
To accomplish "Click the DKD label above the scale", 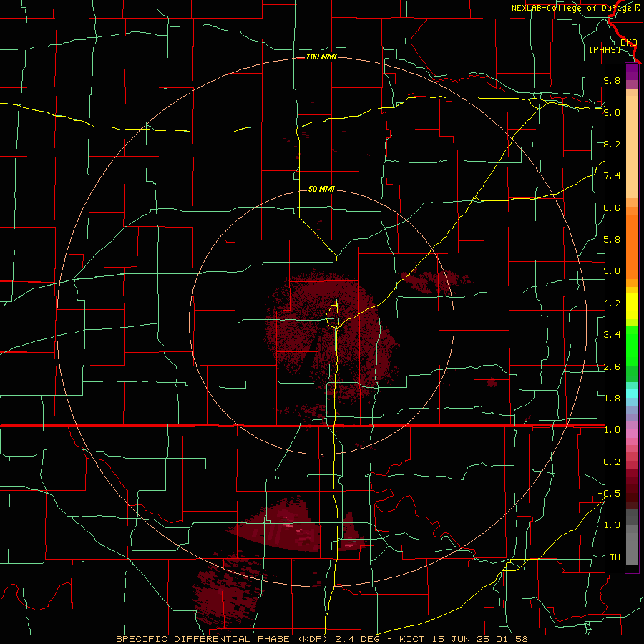I will point(629,42).
